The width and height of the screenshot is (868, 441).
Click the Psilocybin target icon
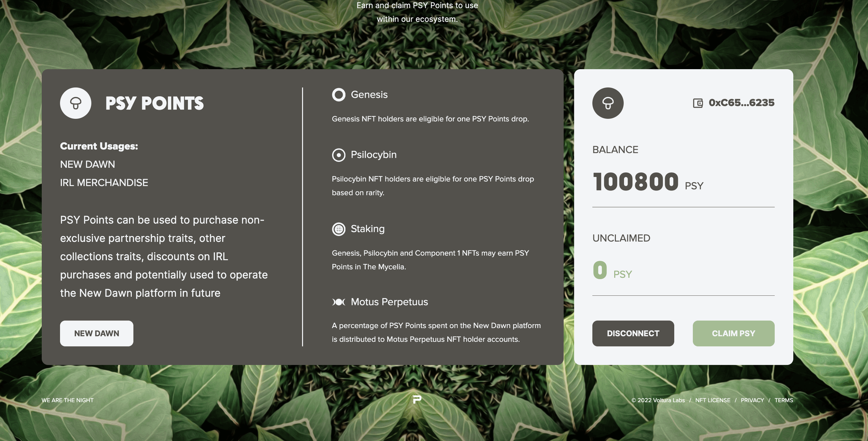tap(339, 155)
